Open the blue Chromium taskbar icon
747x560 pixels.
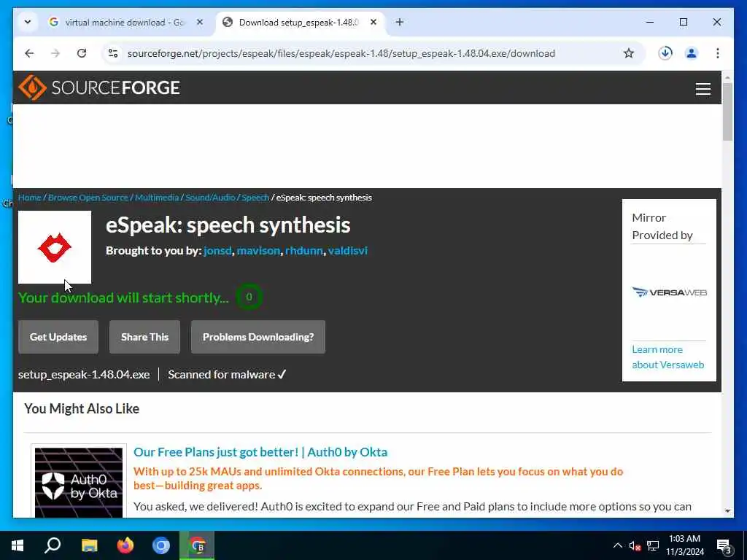point(161,545)
